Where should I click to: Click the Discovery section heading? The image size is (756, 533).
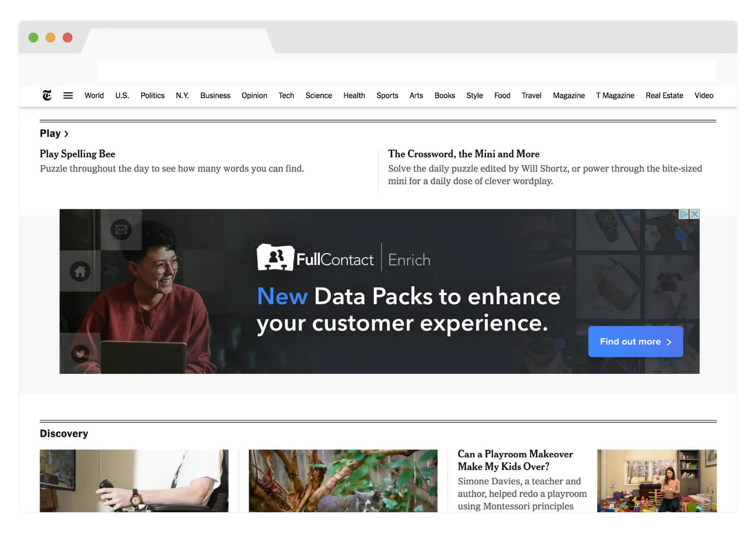(64, 433)
